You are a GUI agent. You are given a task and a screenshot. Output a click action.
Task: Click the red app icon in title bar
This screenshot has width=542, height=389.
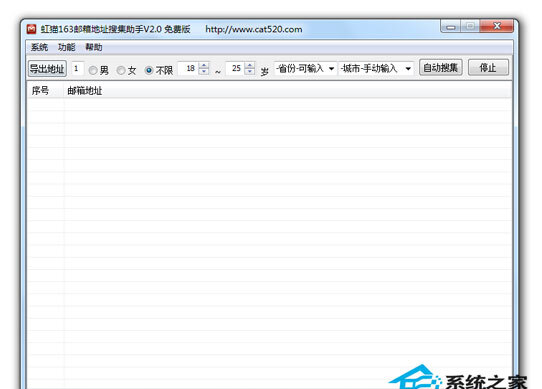[31, 29]
